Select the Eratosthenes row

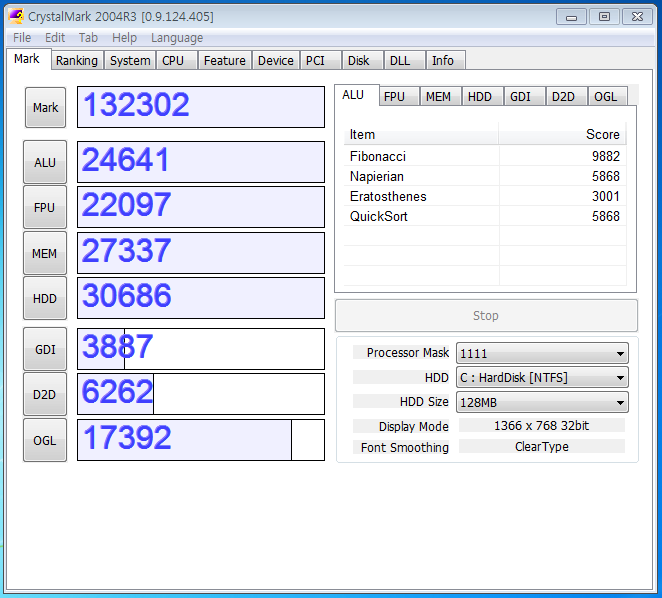[x=485, y=196]
